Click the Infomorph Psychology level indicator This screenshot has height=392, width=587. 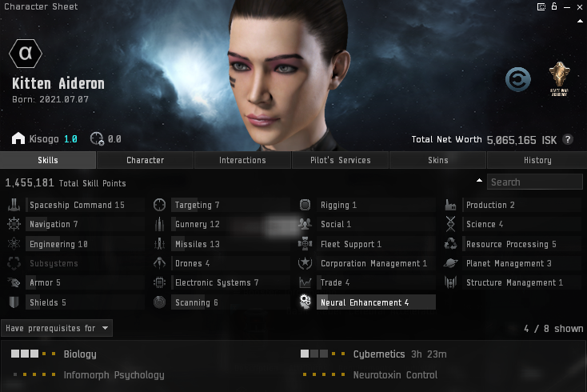pos(34,374)
